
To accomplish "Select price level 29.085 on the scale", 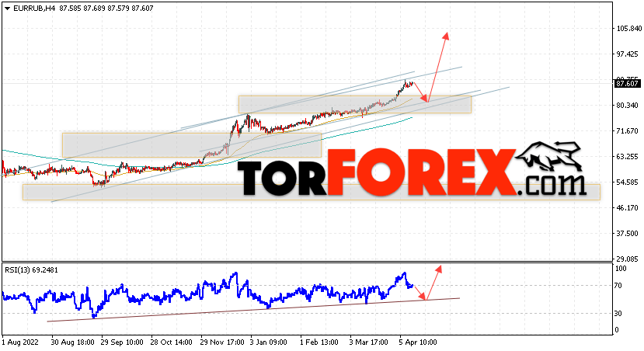I will coord(629,259).
